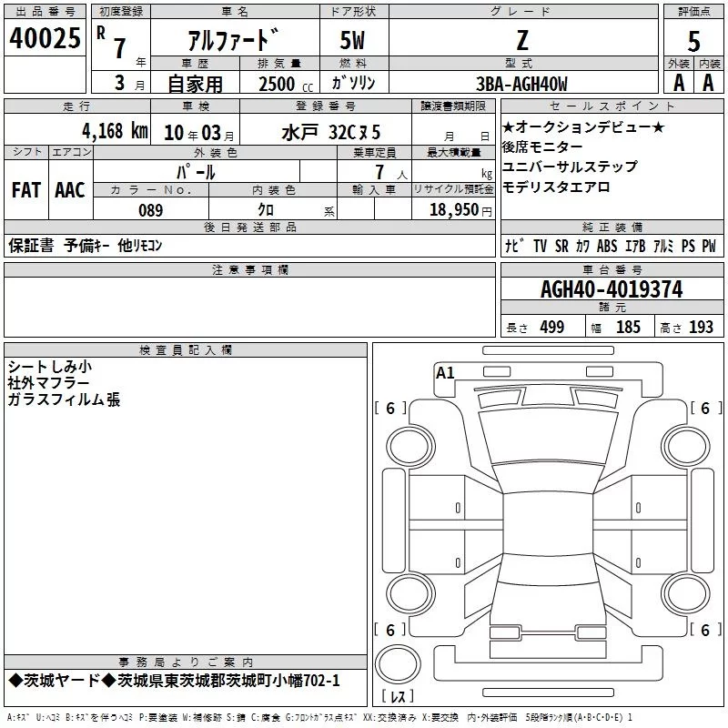The image size is (728, 728).
Task: Click the interior grade A under 内装
Action: click(x=708, y=83)
